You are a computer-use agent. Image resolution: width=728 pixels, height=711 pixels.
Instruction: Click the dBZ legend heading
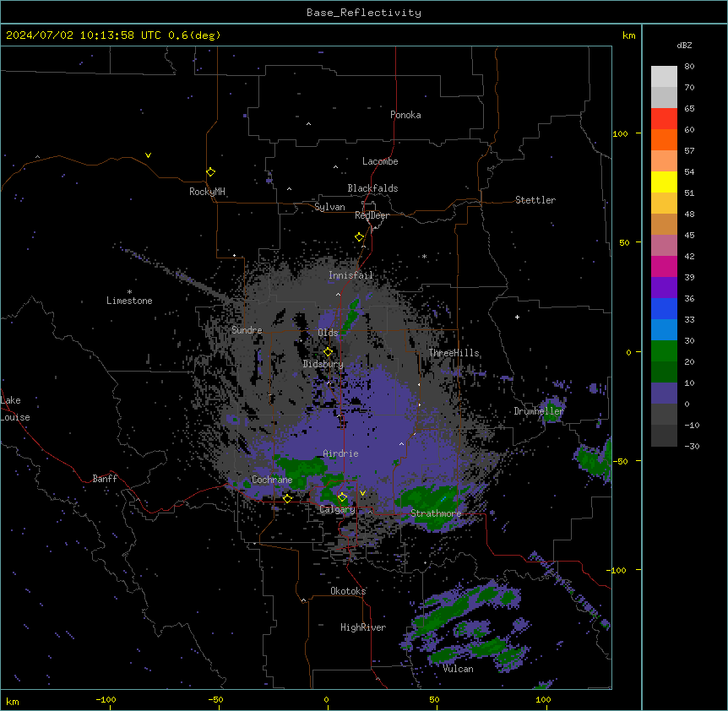[x=684, y=45]
